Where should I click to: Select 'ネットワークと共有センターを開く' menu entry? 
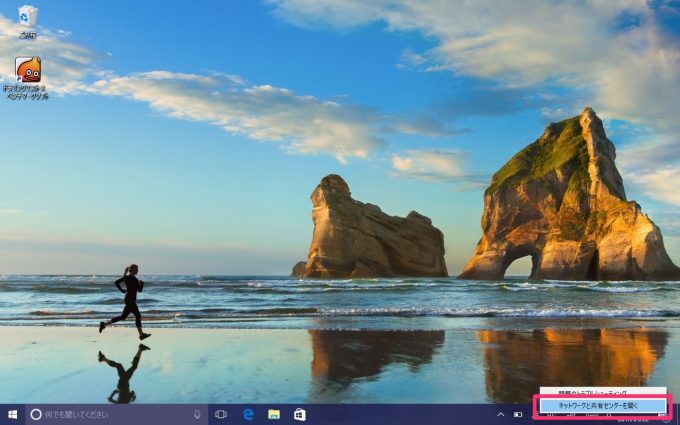[603, 406]
